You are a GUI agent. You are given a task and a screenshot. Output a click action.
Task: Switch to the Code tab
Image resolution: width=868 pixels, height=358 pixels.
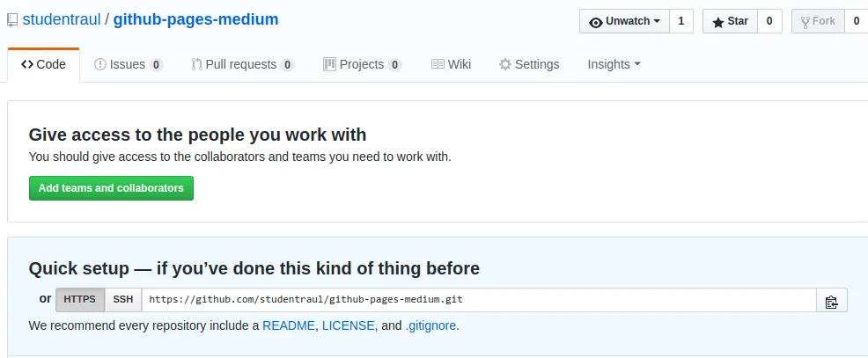pos(43,65)
